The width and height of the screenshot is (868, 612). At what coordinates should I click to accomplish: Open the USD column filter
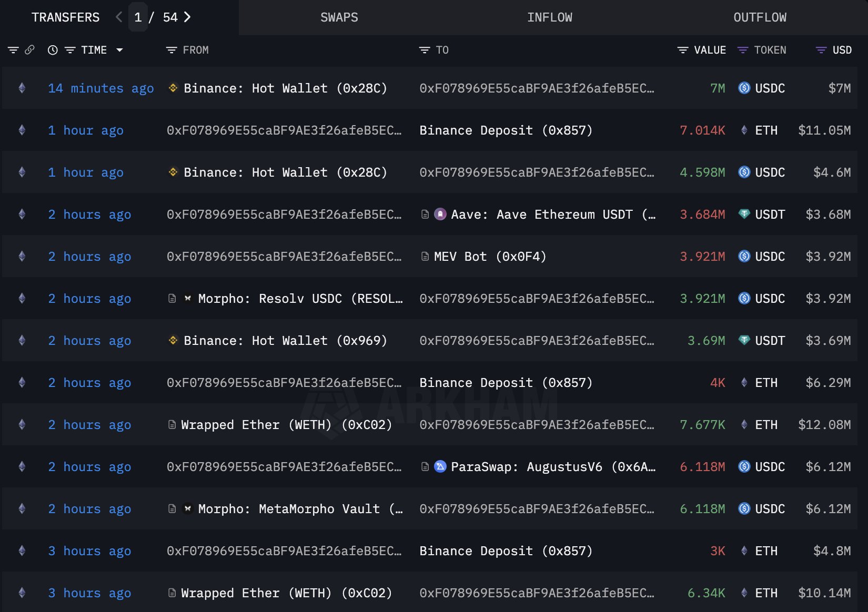821,50
